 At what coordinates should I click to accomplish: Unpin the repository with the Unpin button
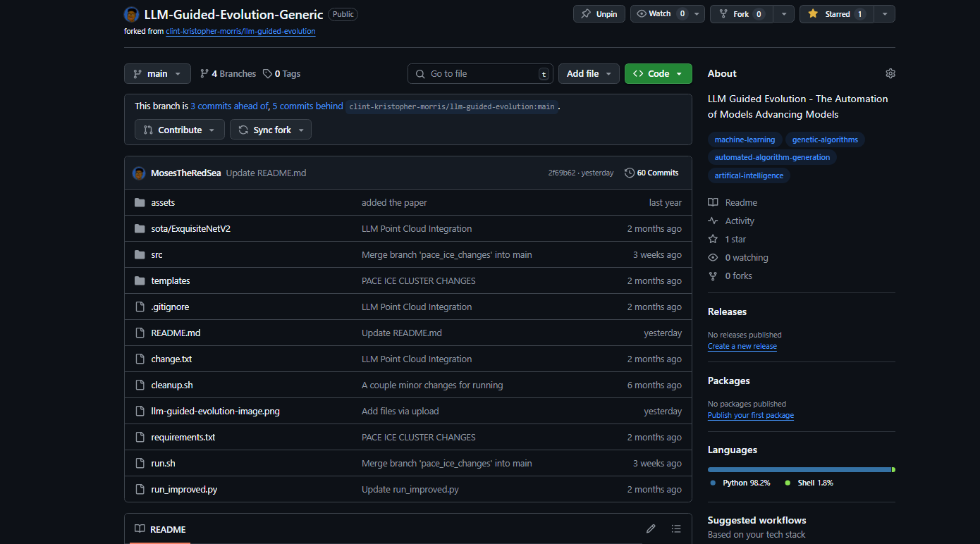(x=599, y=14)
